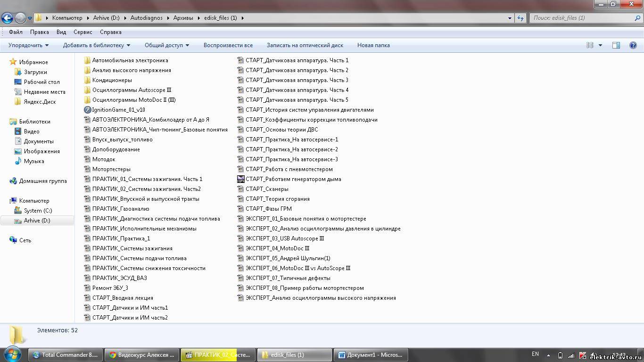The height and width of the screenshot is (362, 644).
Task: Select the Мотортестеры video file icon
Action: (87, 169)
